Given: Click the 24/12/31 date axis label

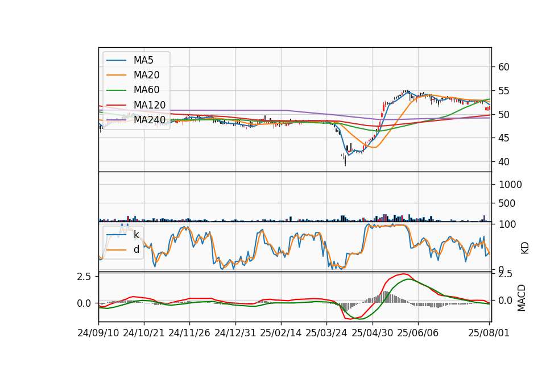Looking at the screenshot, I should (x=235, y=333).
